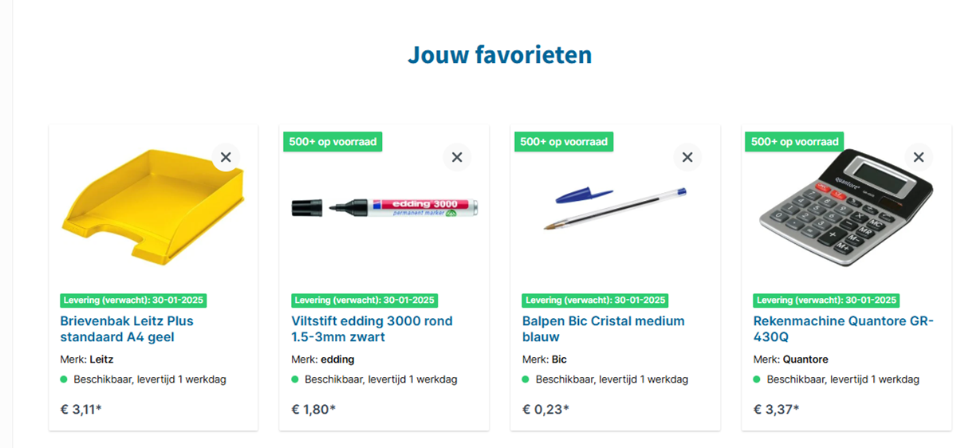Click the 500+ op voorraad badge on Bic pen
Screen dimensions: 980x448
click(x=564, y=142)
